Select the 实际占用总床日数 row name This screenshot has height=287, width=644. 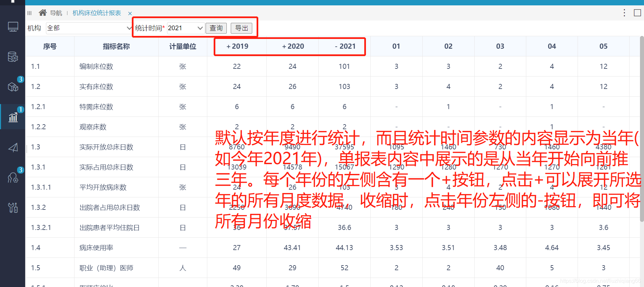pos(106,167)
